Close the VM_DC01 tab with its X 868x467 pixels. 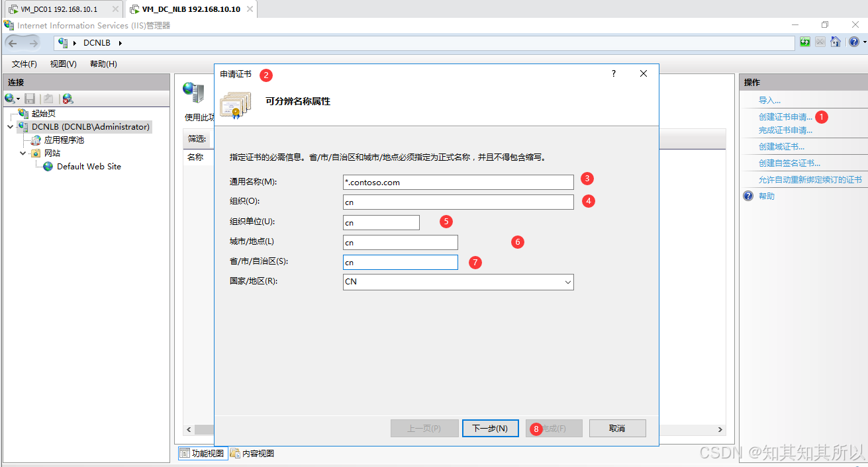[x=115, y=9]
